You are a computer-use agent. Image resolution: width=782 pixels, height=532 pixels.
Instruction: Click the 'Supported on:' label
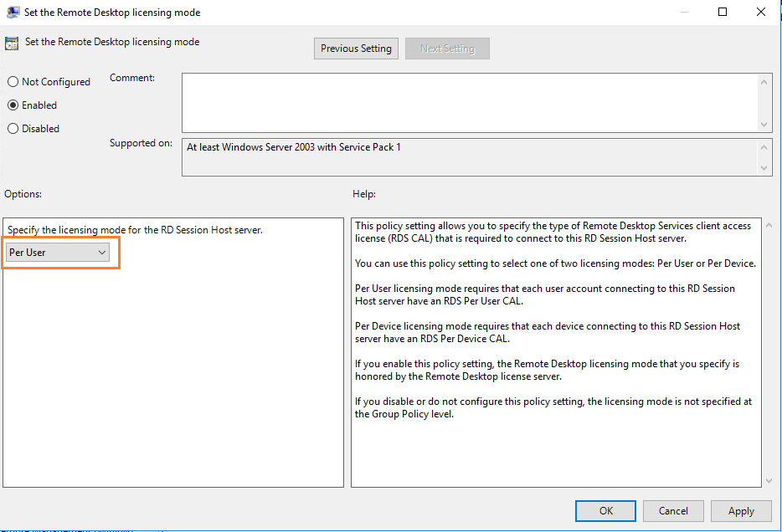click(x=141, y=143)
